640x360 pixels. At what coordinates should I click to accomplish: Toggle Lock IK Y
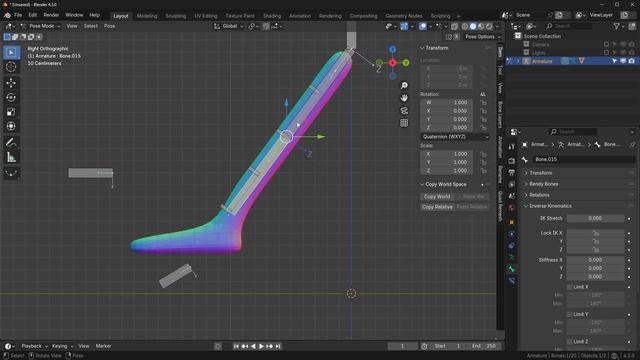[x=595, y=241]
